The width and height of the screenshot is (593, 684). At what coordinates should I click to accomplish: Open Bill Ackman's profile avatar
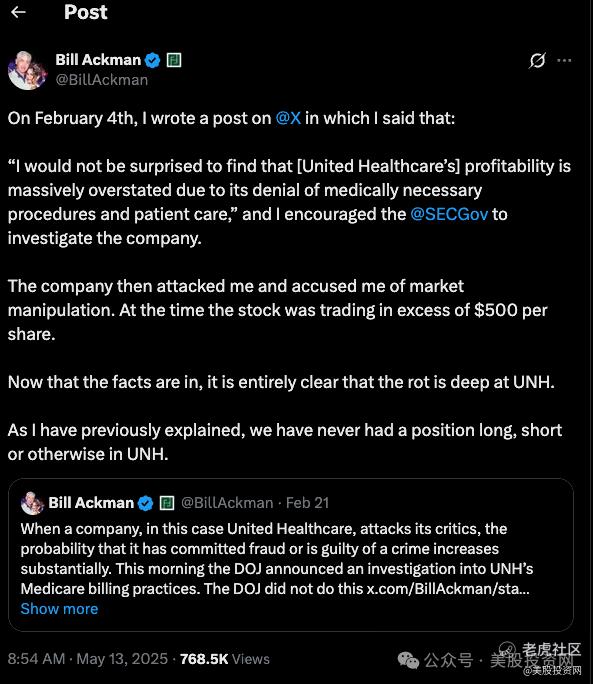pyautogui.click(x=27, y=70)
